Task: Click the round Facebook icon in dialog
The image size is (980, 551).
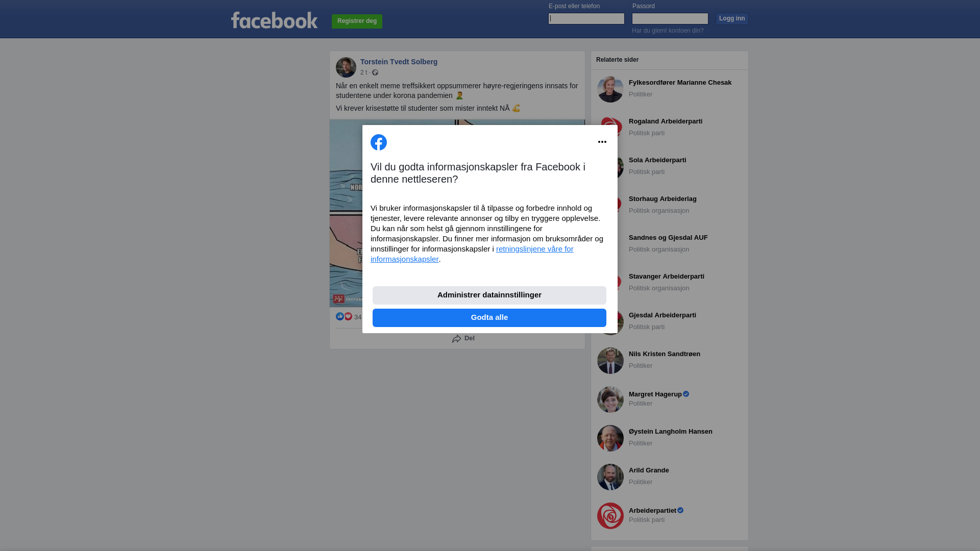Action: point(379,142)
